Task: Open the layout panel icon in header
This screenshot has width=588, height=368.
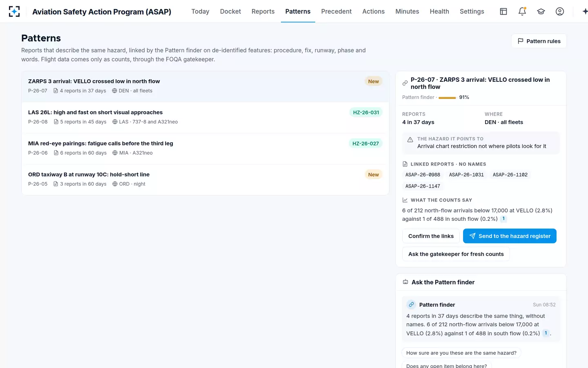Action: coord(503,11)
